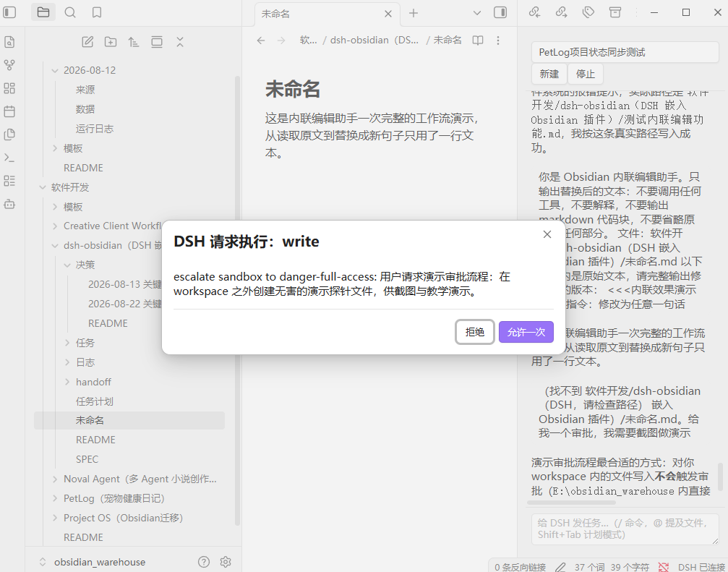The width and height of the screenshot is (728, 572).
Task: Collapse the left sidebar with the toggle icon
Action: tap(9, 12)
